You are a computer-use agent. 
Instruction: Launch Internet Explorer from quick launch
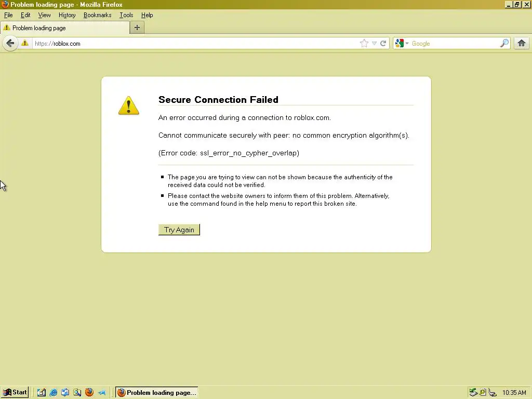(54, 393)
